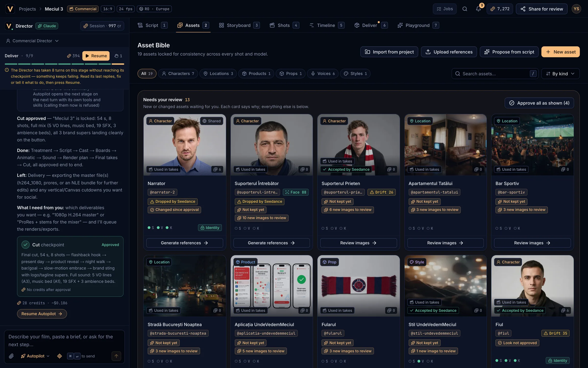Click the Commercial project type tag
Image resolution: width=588 pixels, height=368 pixels.
tap(83, 9)
